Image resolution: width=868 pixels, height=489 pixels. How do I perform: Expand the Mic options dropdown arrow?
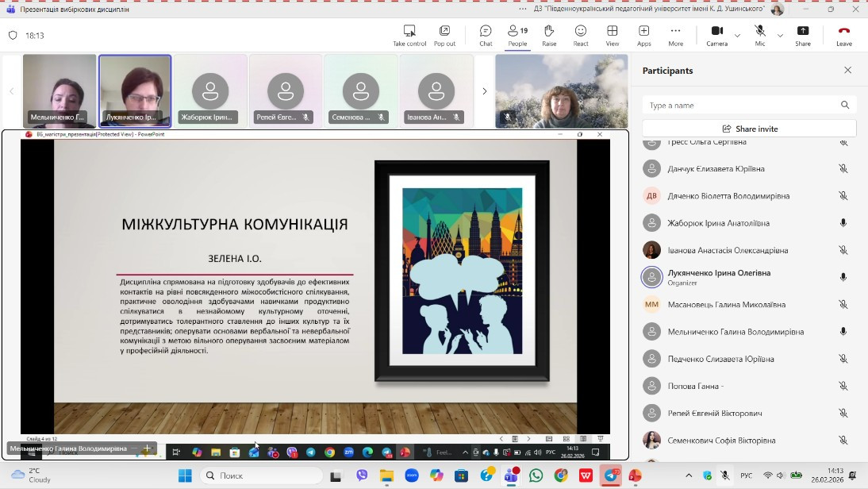pos(780,36)
